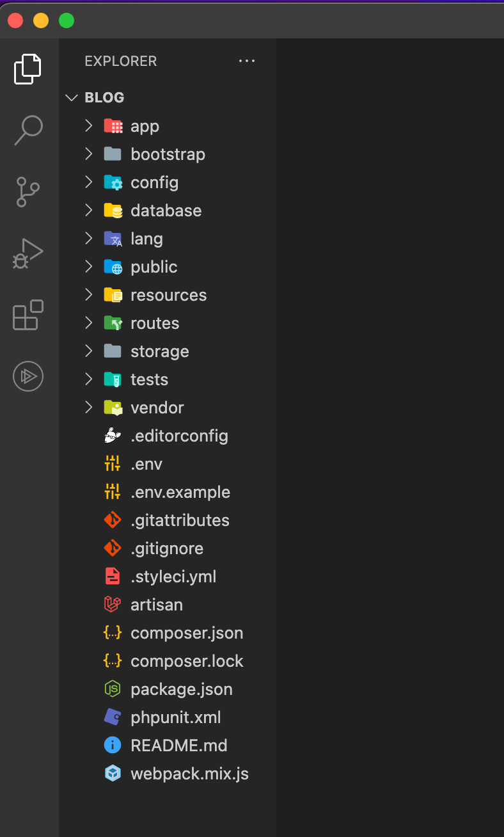Open Explorer's three-dot more actions menu
The image size is (504, 837).
tap(246, 61)
